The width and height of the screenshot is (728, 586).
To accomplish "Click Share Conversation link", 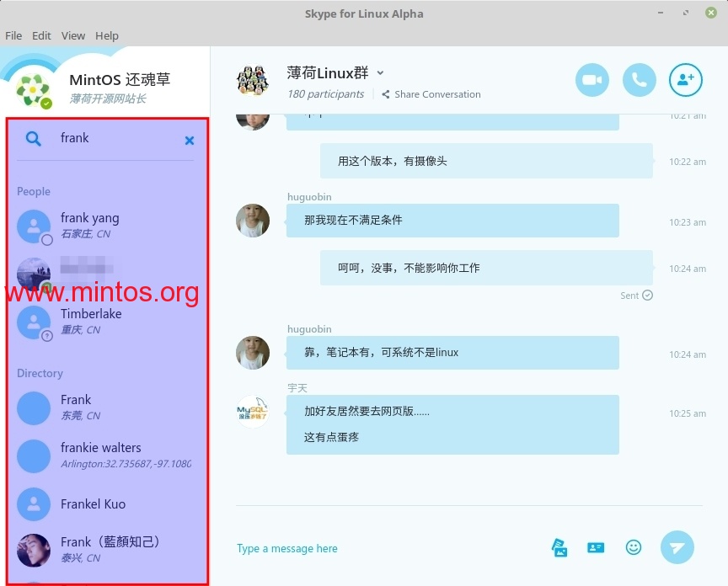I will click(x=431, y=94).
